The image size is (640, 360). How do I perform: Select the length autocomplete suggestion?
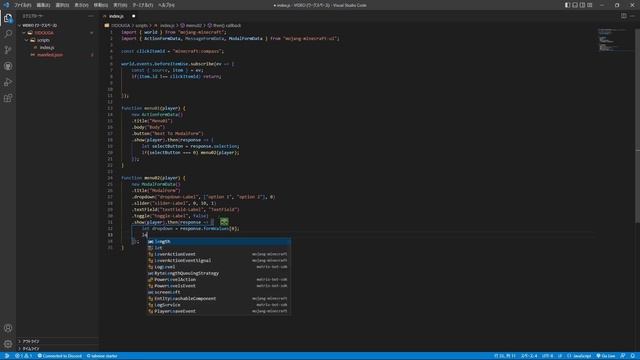[x=219, y=241]
